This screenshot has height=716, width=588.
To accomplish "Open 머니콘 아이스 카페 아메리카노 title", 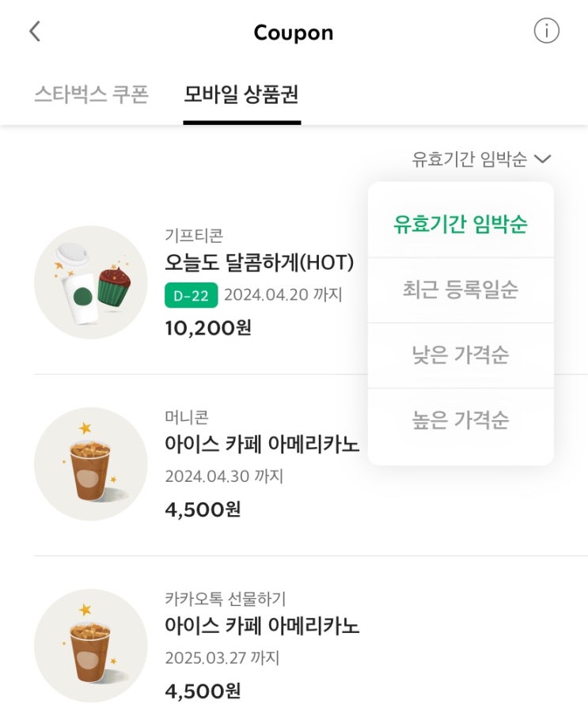I will [262, 444].
